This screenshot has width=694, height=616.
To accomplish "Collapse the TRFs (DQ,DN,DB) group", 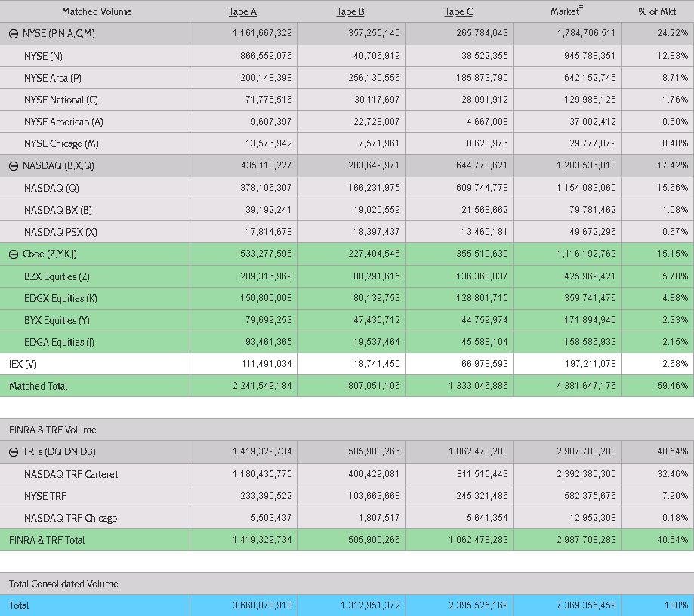I will [14, 452].
